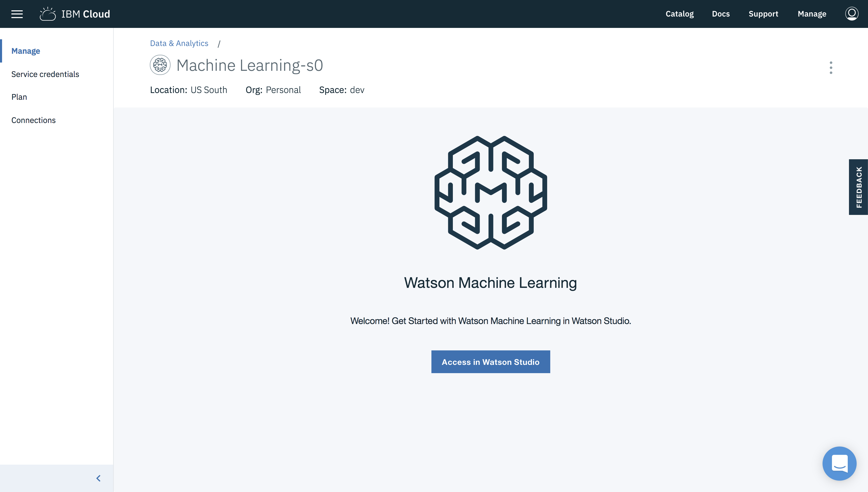The height and width of the screenshot is (492, 868).
Task: Click the Support top navigation link
Action: pos(764,14)
